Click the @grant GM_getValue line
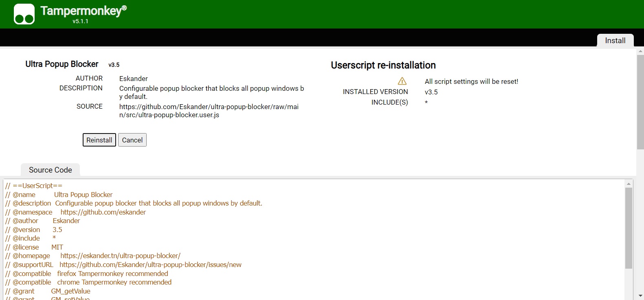 tap(48, 291)
